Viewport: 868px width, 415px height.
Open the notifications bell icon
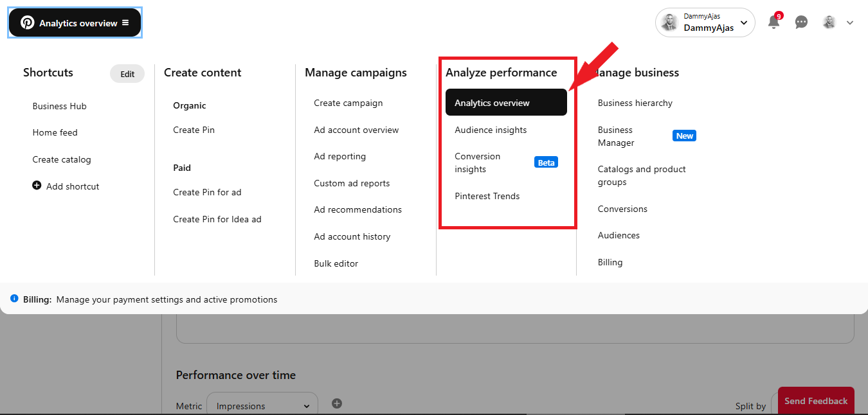(773, 22)
